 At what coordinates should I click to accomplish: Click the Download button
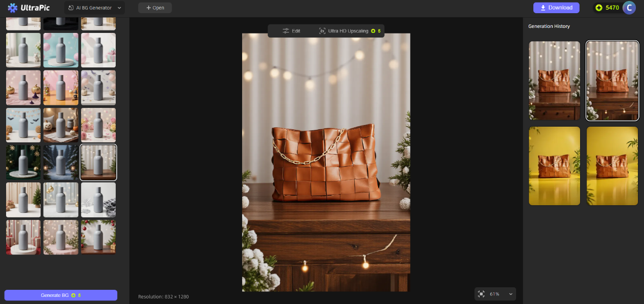[x=557, y=8]
